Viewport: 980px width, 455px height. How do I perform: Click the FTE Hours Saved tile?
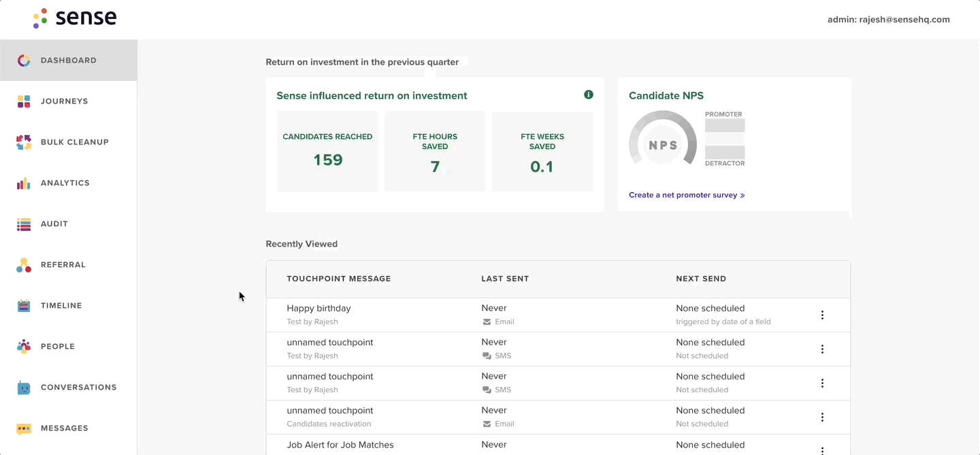435,151
